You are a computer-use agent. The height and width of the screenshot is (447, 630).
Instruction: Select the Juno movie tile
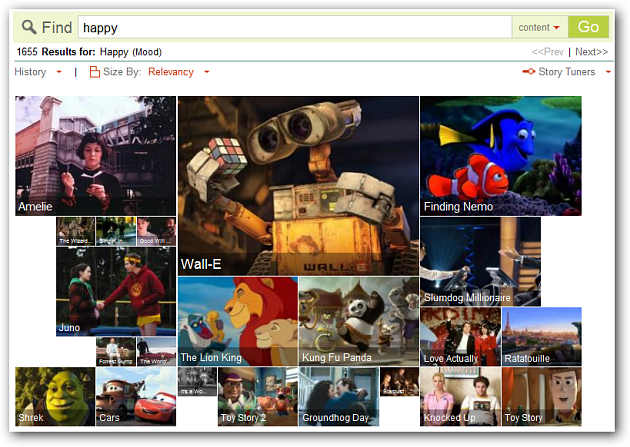(x=116, y=291)
